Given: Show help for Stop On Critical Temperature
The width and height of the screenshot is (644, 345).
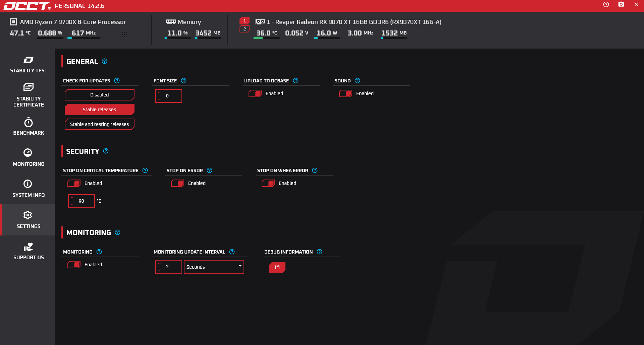Looking at the screenshot, I should click(x=145, y=170).
